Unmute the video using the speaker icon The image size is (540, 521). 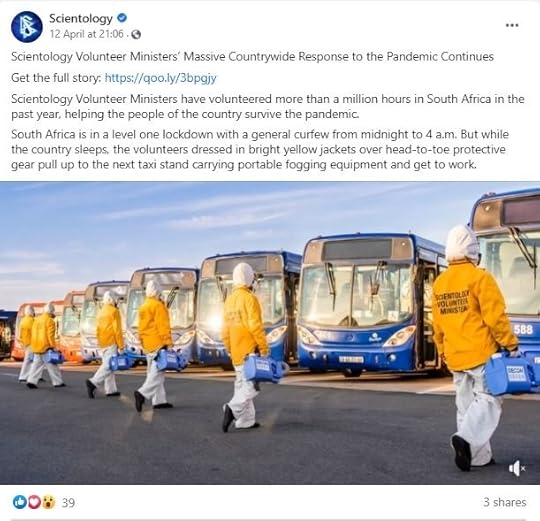click(x=517, y=468)
